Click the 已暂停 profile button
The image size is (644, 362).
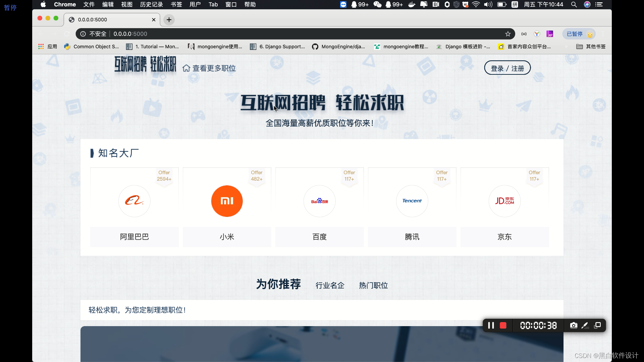click(x=579, y=34)
